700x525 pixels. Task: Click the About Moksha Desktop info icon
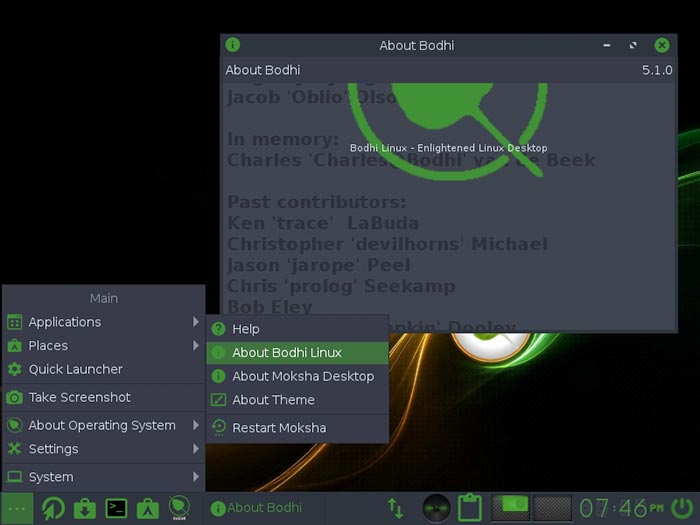coord(218,376)
